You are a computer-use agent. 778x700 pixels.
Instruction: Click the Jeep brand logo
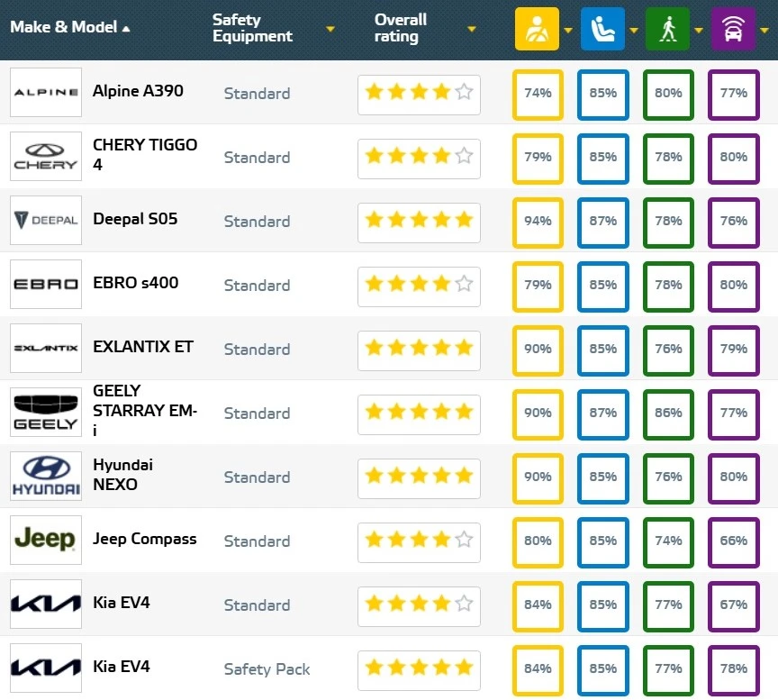[46, 541]
